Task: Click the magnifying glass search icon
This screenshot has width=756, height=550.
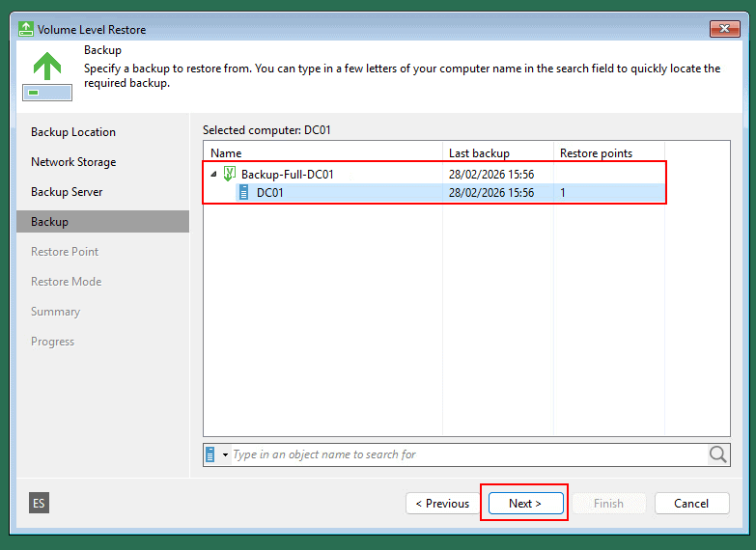Action: tap(718, 454)
